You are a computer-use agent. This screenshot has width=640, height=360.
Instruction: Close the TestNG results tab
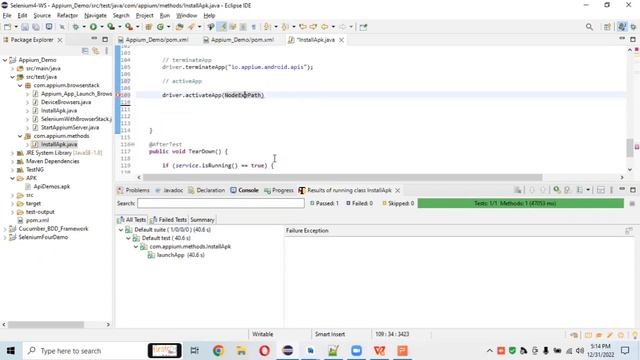click(397, 191)
